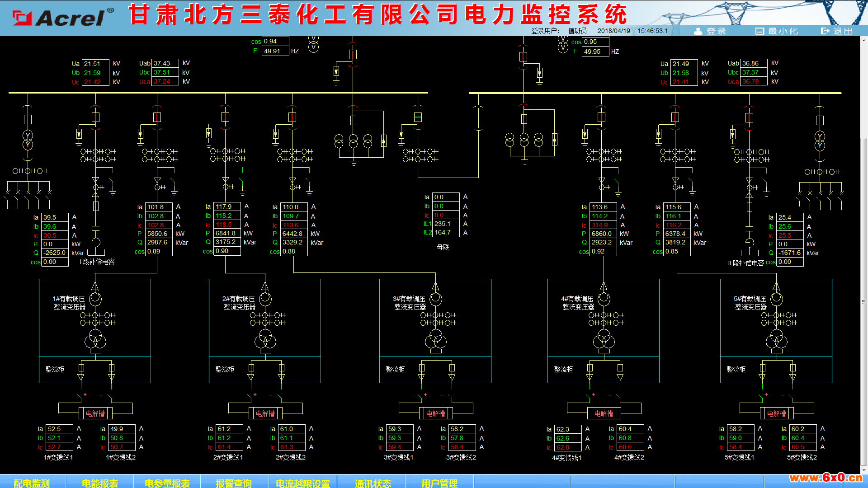Select the I段补偿电容 feeder circuit breaker

click(x=95, y=117)
